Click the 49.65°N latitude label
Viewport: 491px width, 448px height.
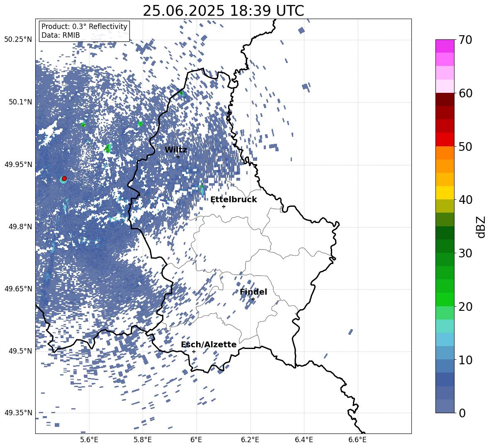click(18, 289)
